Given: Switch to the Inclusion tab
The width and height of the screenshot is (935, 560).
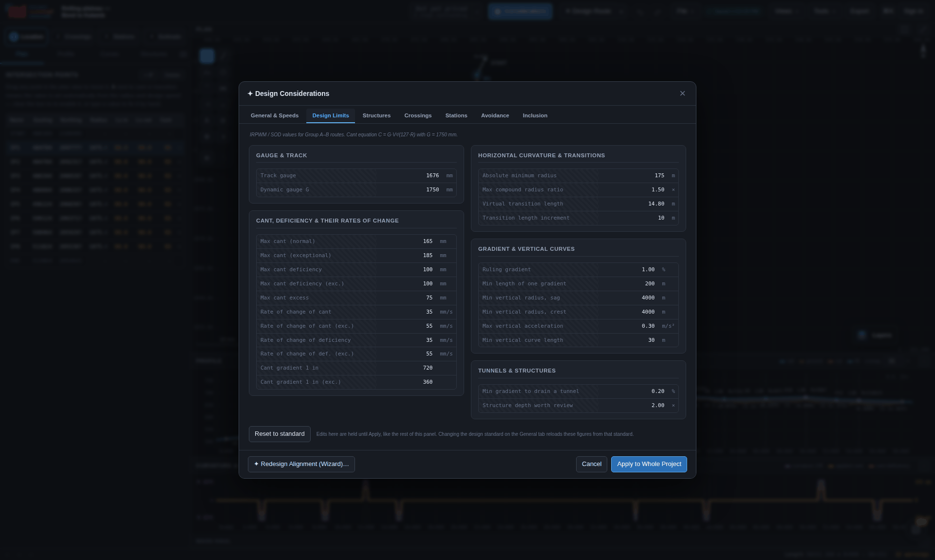Looking at the screenshot, I should [535, 116].
